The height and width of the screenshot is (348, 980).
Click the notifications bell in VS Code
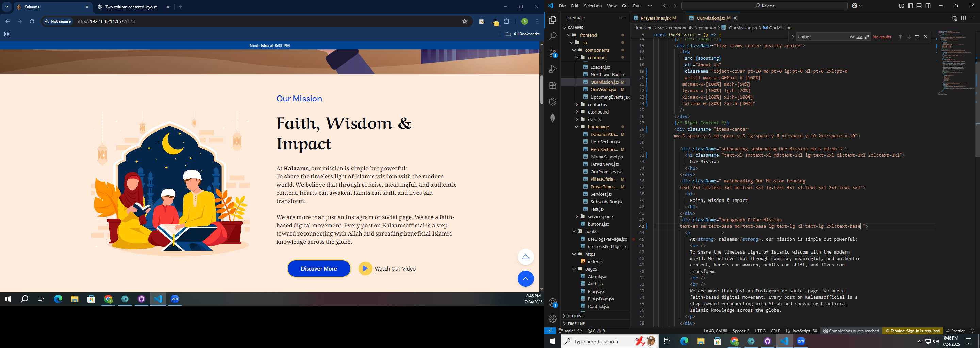pos(973,331)
